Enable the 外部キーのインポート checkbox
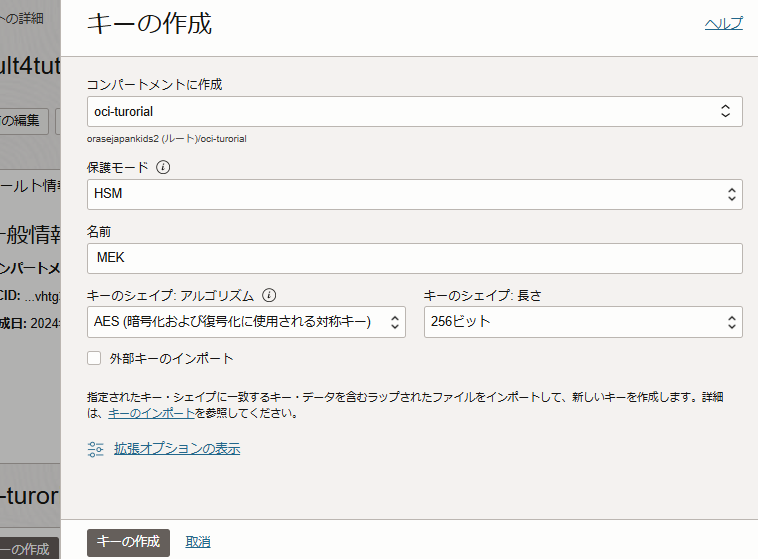 coord(95,358)
